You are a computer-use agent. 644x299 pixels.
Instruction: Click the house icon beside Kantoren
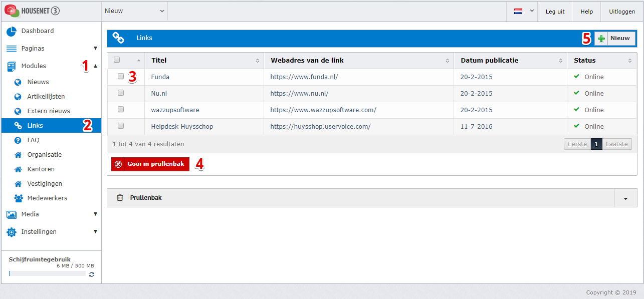(x=18, y=169)
